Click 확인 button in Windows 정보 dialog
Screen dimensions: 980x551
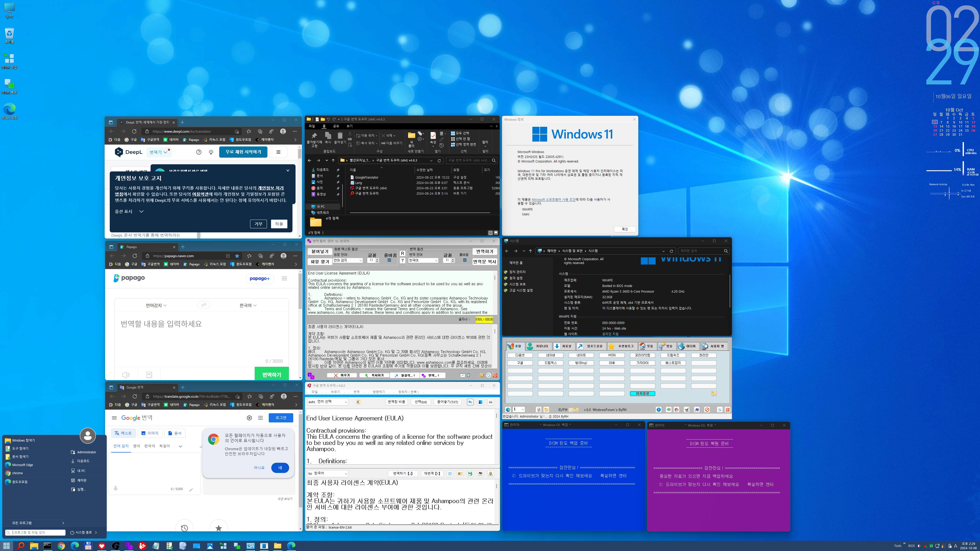click(625, 229)
